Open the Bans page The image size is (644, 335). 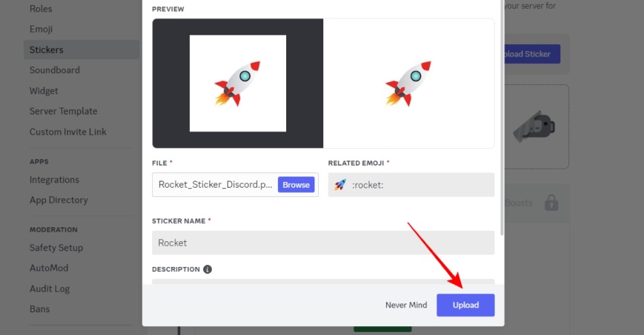click(x=40, y=309)
